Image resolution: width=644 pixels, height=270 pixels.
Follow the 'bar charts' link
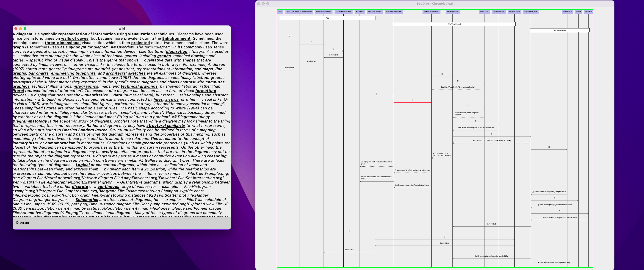point(39,73)
